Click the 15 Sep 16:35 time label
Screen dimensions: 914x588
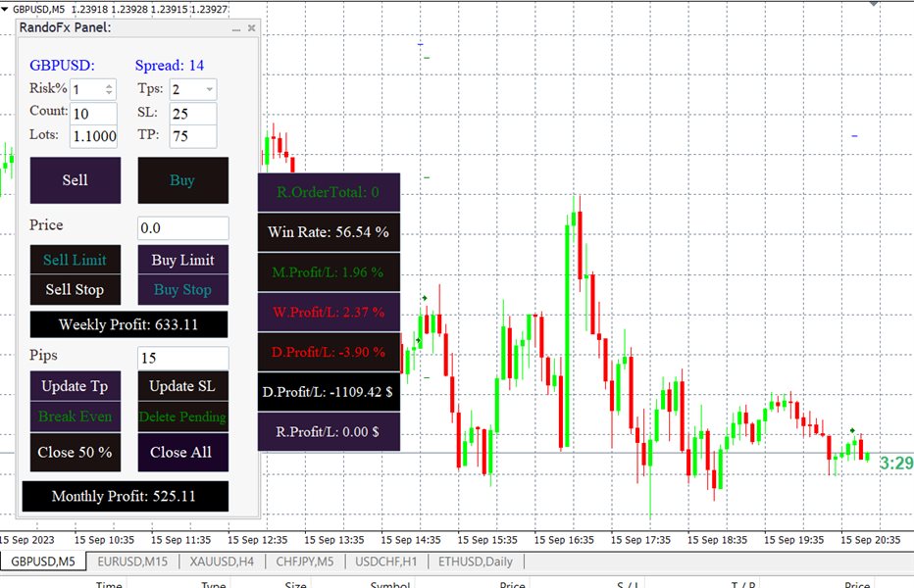click(564, 540)
